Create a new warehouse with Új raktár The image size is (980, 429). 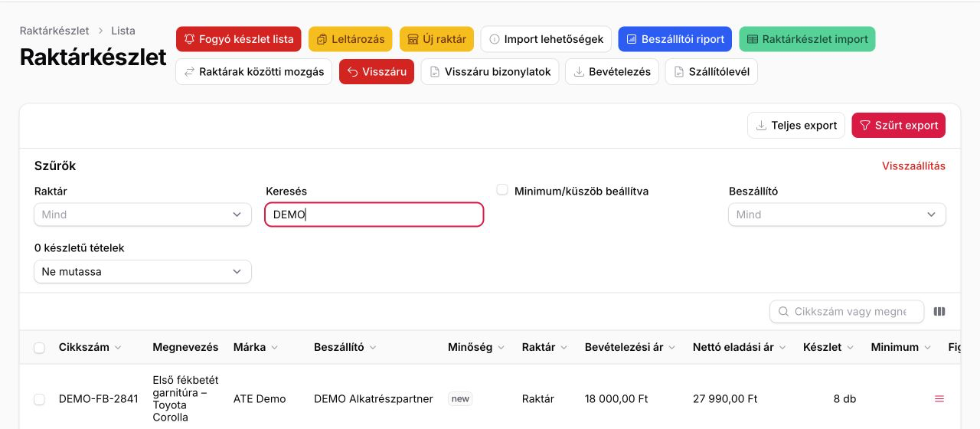pos(436,39)
